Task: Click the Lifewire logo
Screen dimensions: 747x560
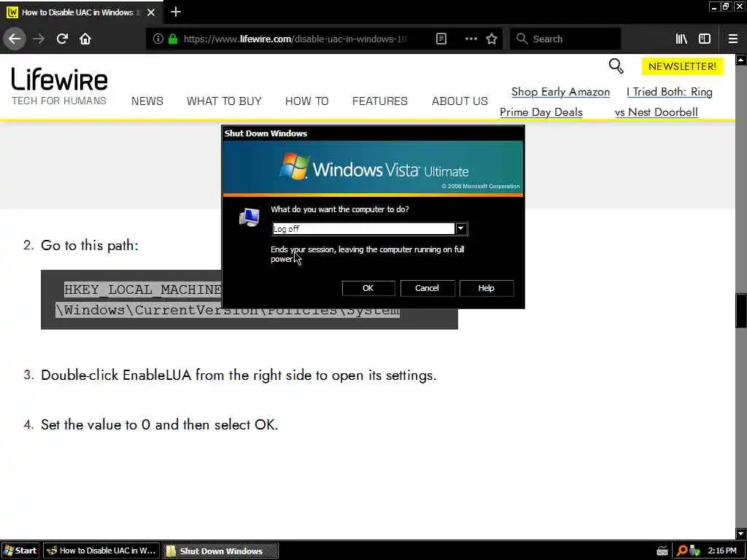Action: click(60, 79)
